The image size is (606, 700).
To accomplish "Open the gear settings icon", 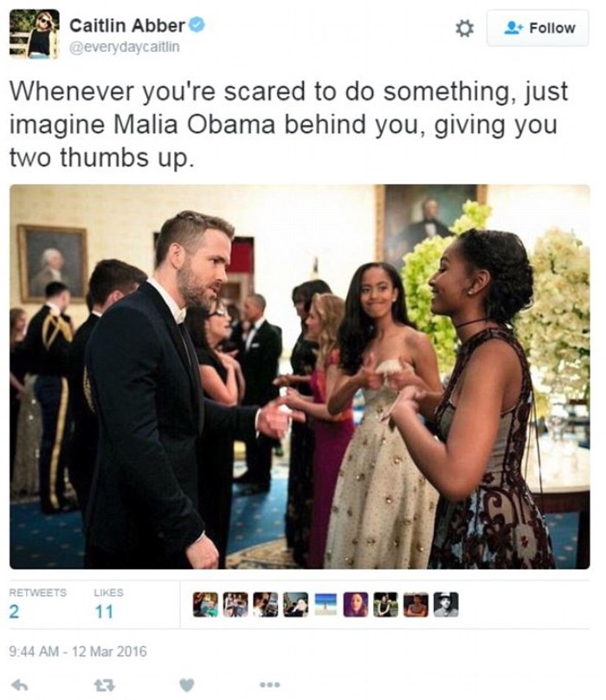I will pos(464,29).
